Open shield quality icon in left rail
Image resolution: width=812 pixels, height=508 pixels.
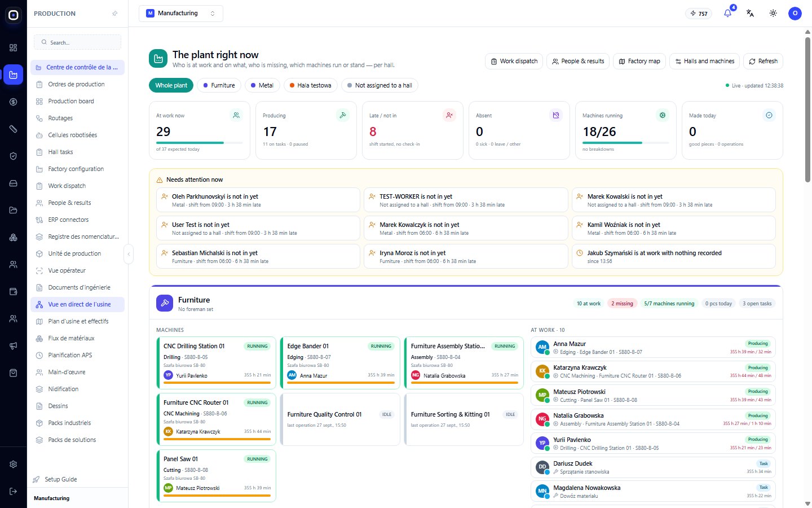coord(13,156)
